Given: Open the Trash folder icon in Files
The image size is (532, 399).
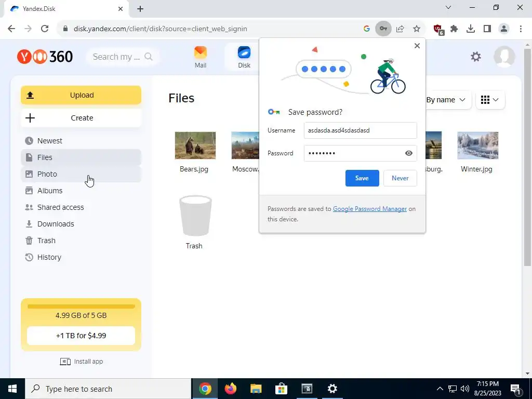Looking at the screenshot, I should (195, 216).
